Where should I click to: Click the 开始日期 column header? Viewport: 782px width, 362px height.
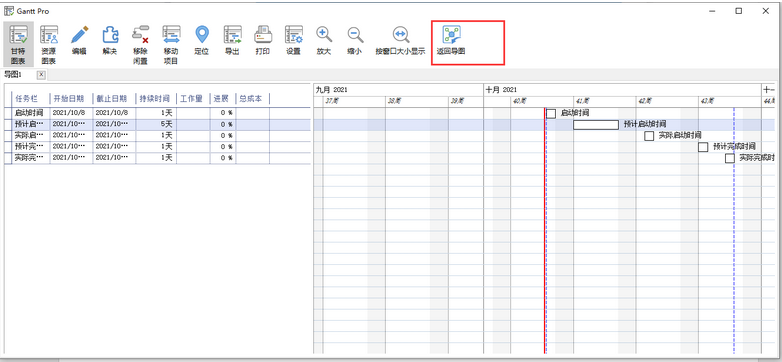click(x=70, y=98)
